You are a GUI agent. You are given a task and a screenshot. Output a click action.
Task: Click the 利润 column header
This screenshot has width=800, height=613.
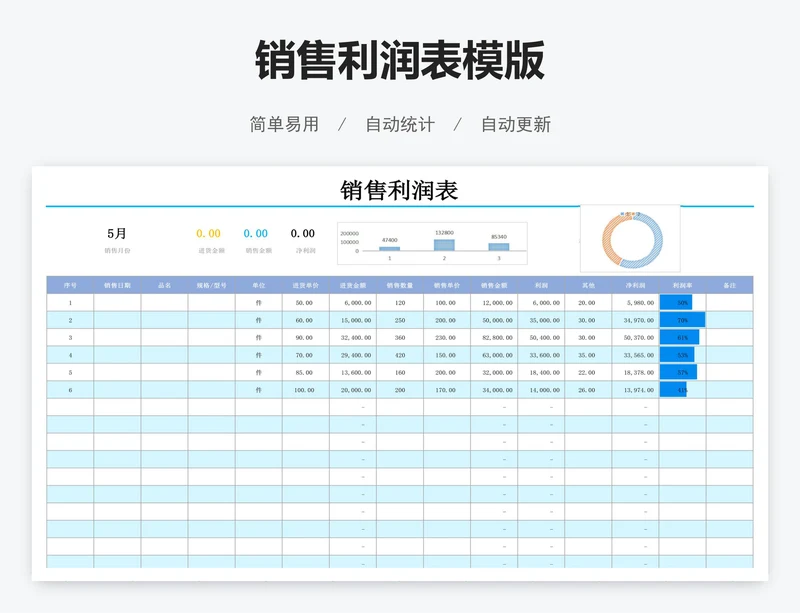point(541,285)
